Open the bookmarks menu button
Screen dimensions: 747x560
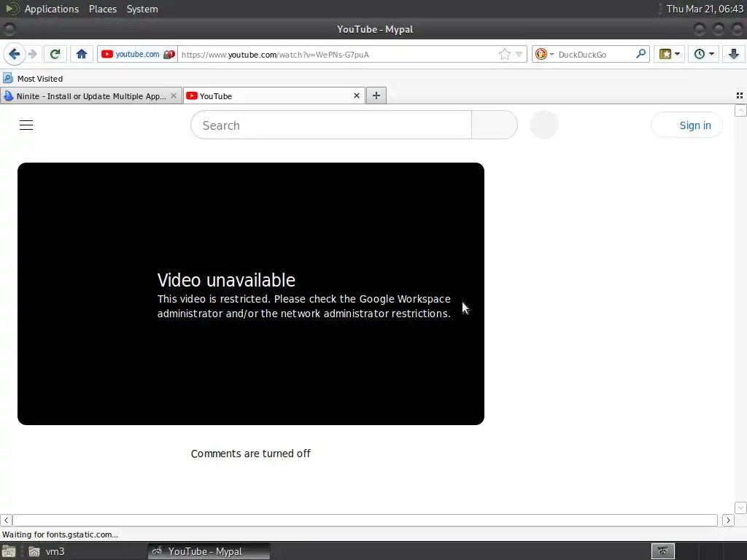(x=669, y=54)
